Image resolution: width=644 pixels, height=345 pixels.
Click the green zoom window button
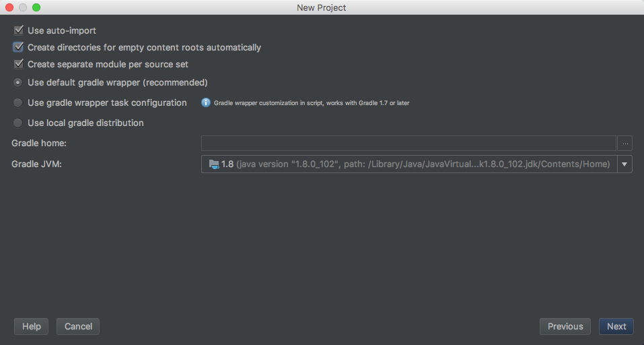pos(36,7)
